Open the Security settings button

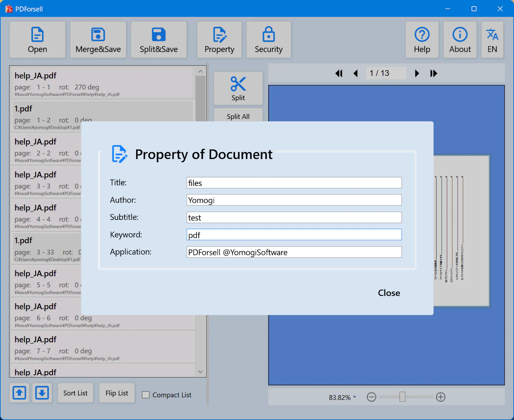[269, 40]
